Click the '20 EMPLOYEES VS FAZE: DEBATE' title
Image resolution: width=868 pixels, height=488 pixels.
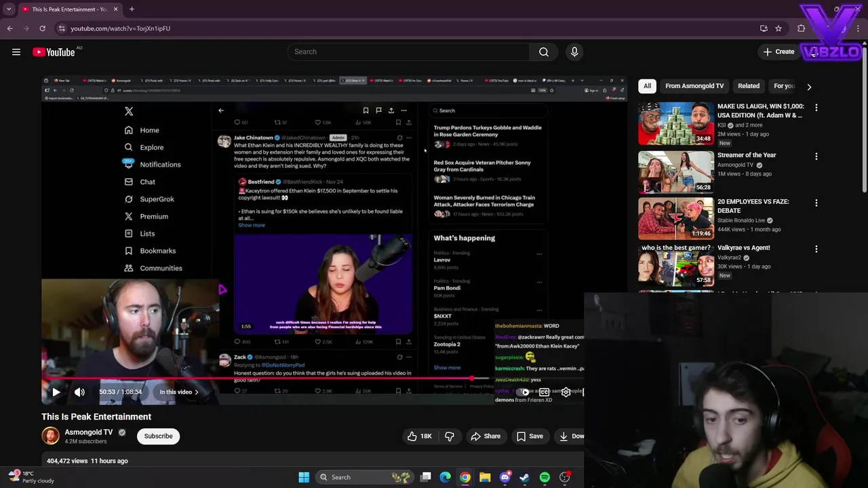click(753, 206)
